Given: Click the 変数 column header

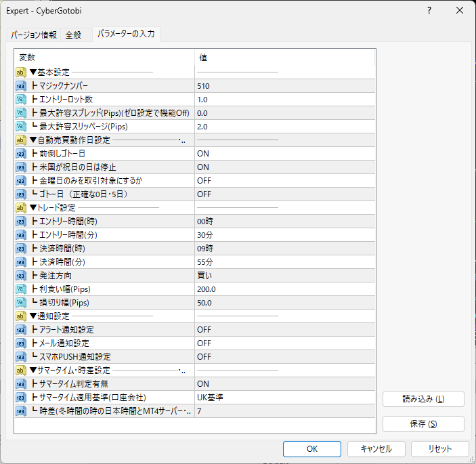Looking at the screenshot, I should point(104,57).
